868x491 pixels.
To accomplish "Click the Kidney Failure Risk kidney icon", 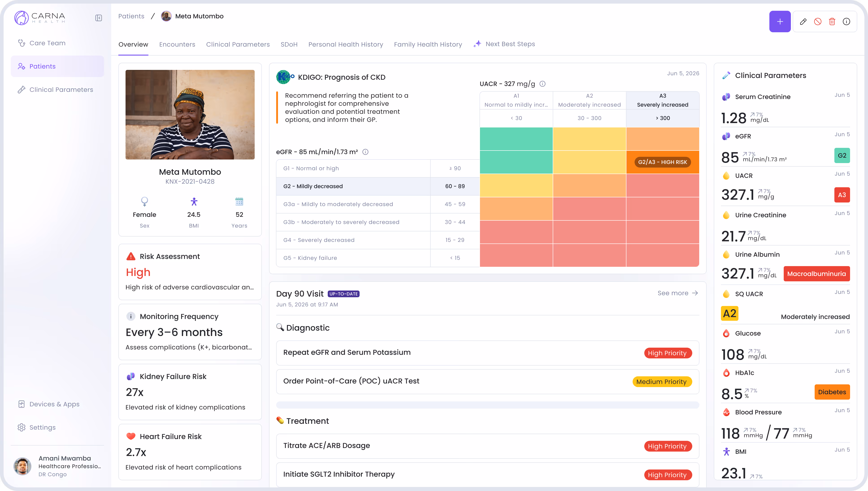I will (x=131, y=376).
